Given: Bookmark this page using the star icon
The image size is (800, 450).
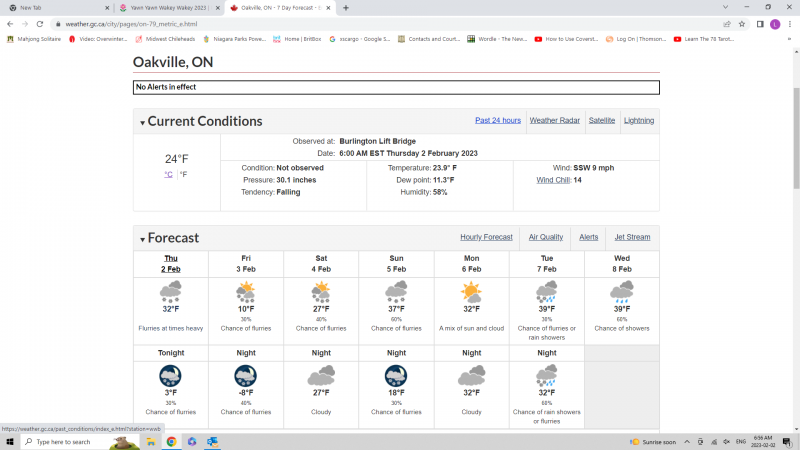Looking at the screenshot, I should coord(742,24).
